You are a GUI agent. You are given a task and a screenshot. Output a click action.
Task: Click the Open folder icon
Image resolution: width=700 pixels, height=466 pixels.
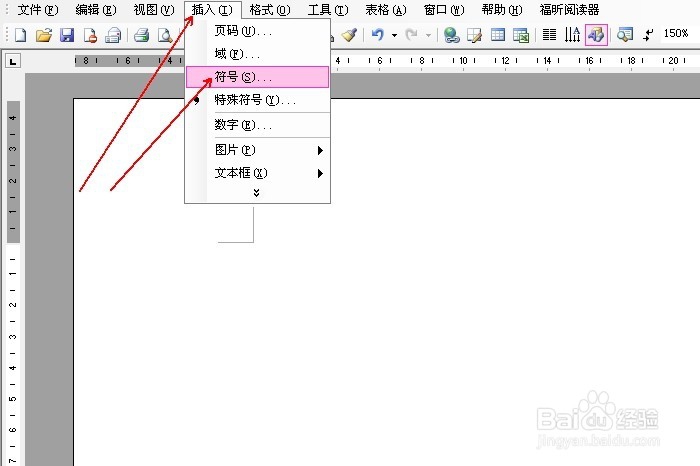pos(44,35)
